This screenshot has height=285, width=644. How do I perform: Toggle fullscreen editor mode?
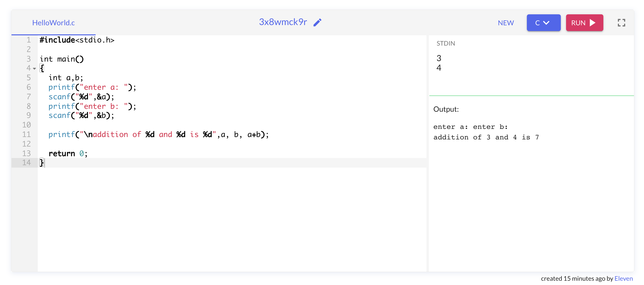(x=621, y=23)
